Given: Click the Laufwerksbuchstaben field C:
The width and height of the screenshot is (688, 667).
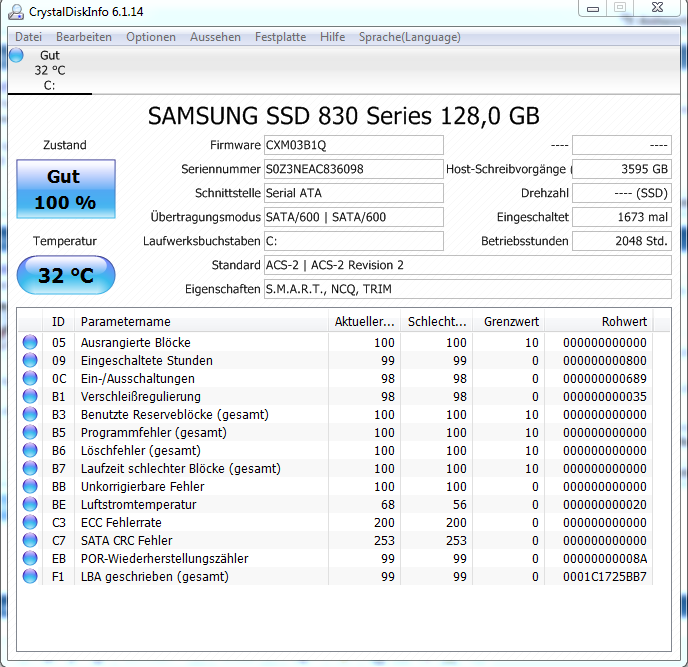Looking at the screenshot, I should pos(354,241).
